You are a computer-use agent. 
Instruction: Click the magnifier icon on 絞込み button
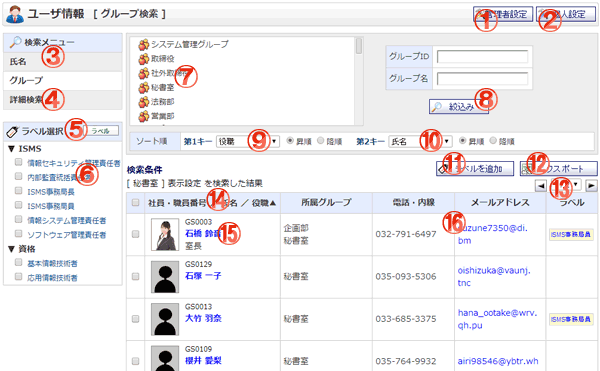pos(437,107)
